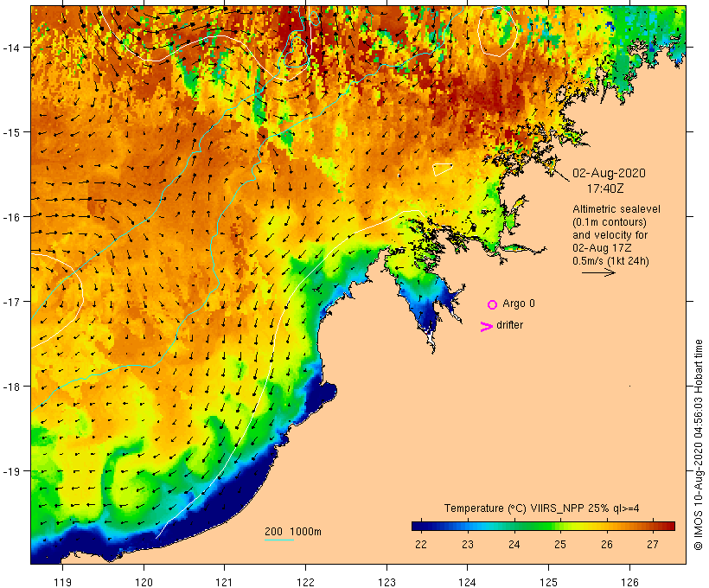Click the latitude label '-17'

pos(10,302)
